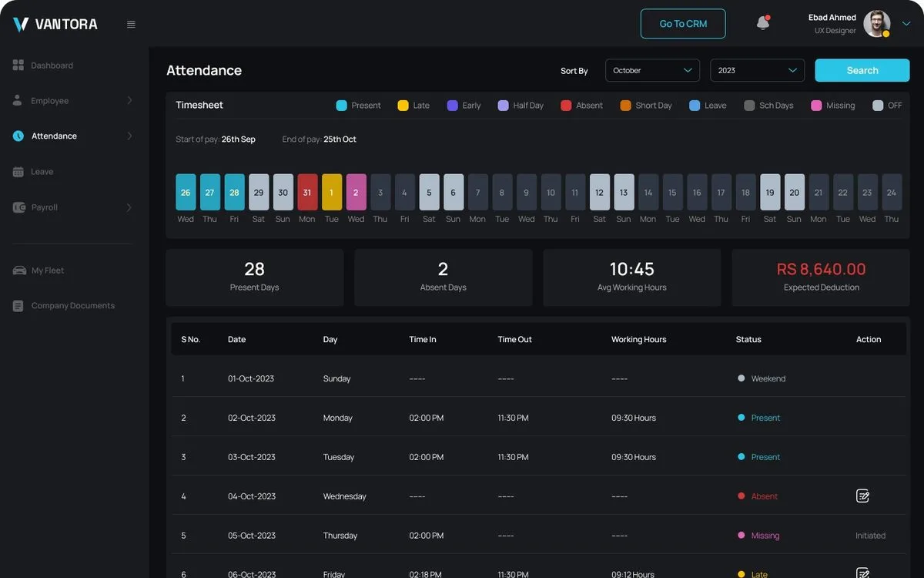The height and width of the screenshot is (578, 924).
Task: Click the Present Days card
Action: coord(255,277)
